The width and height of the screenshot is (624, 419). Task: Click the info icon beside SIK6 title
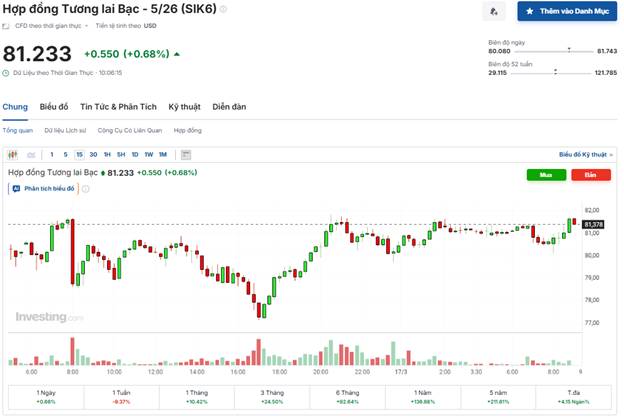[x=223, y=9]
